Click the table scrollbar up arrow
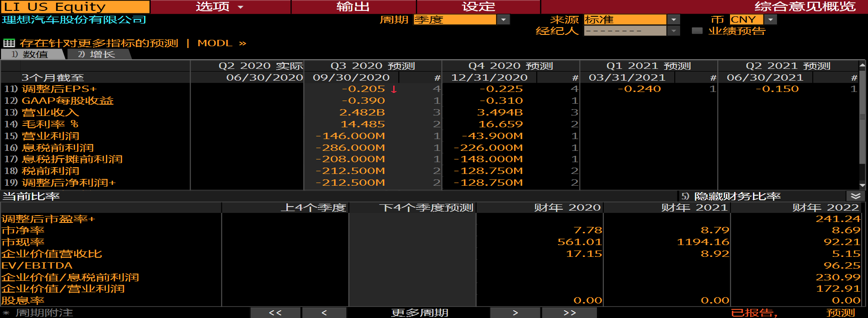The width and height of the screenshot is (868, 318). [863, 66]
